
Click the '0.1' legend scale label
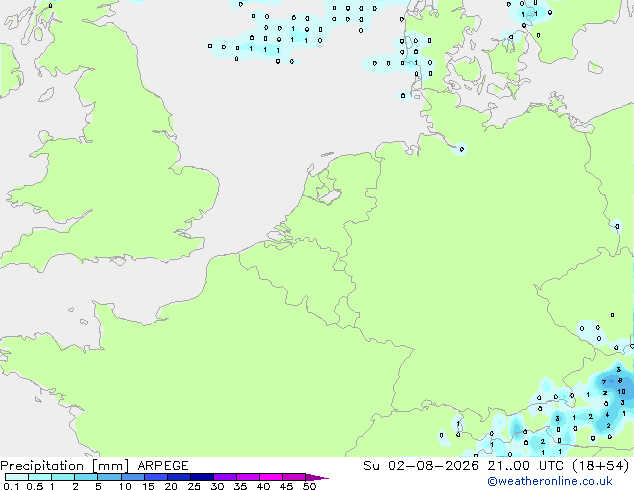(x=11, y=486)
